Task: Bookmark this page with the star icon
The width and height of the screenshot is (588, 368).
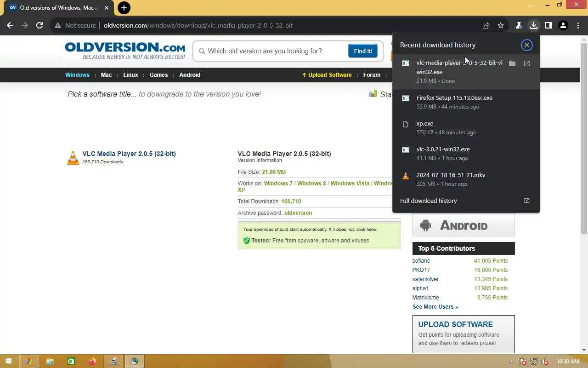Action: tap(501, 25)
